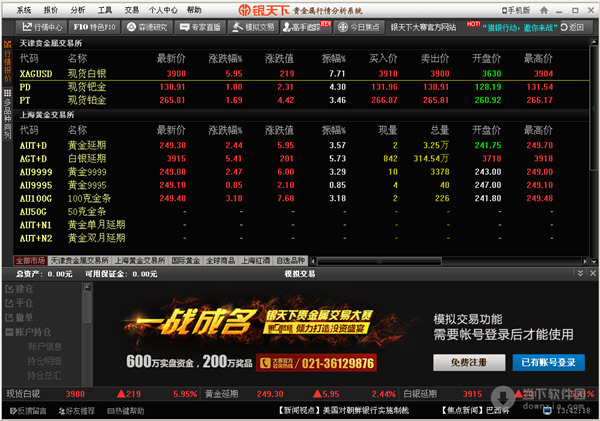Viewport: 600px width, 421px height.
Task: Switch to 自选品种 tab
Action: [x=290, y=261]
